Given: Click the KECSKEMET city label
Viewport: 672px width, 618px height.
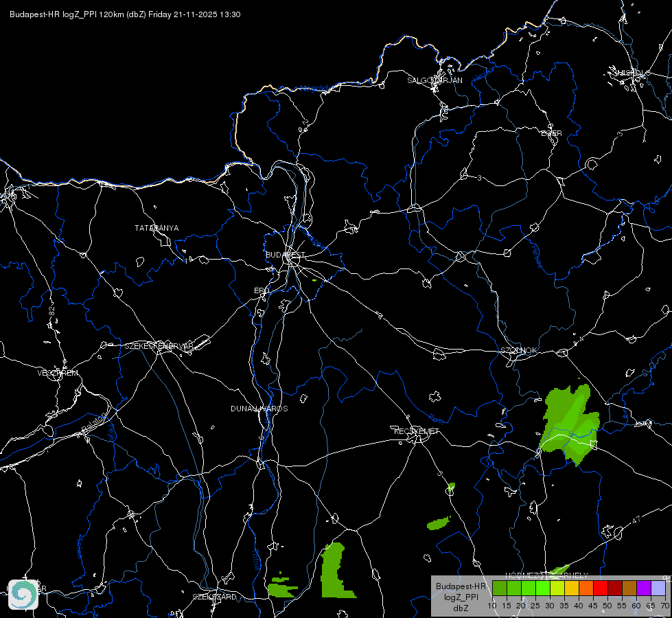Looking at the screenshot, I should coord(417,431).
